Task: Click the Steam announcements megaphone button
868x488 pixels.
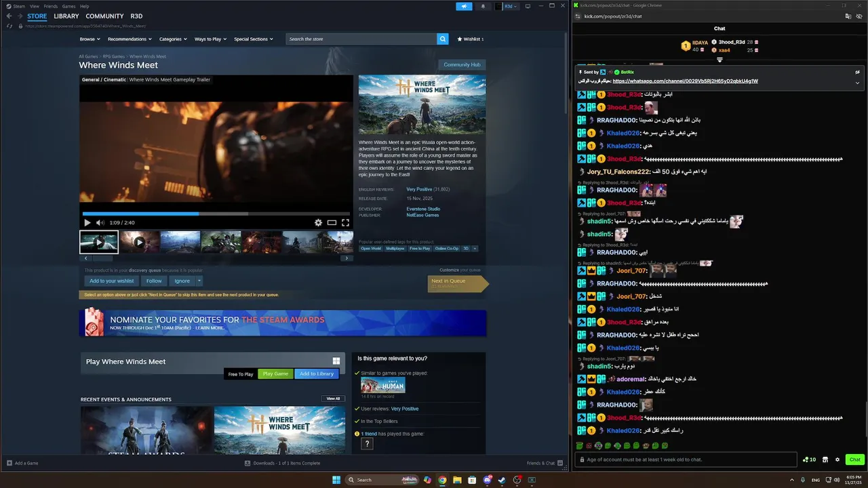Action: 464,6
